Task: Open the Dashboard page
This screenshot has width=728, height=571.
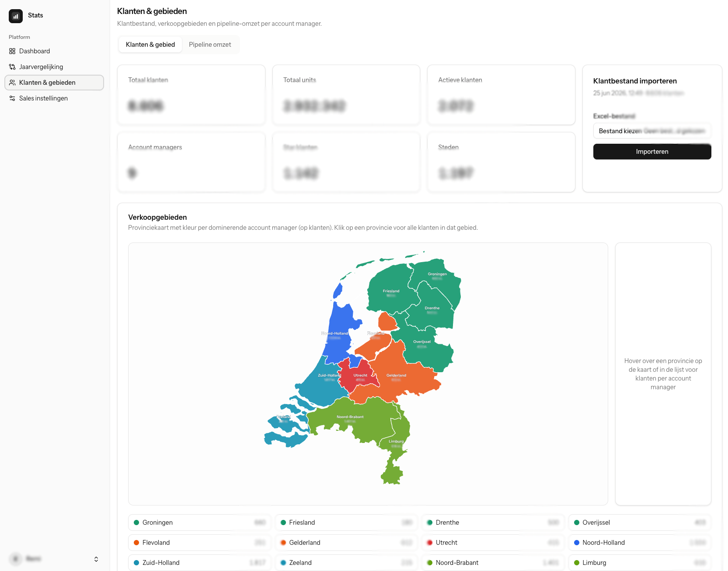Action: tap(54, 51)
